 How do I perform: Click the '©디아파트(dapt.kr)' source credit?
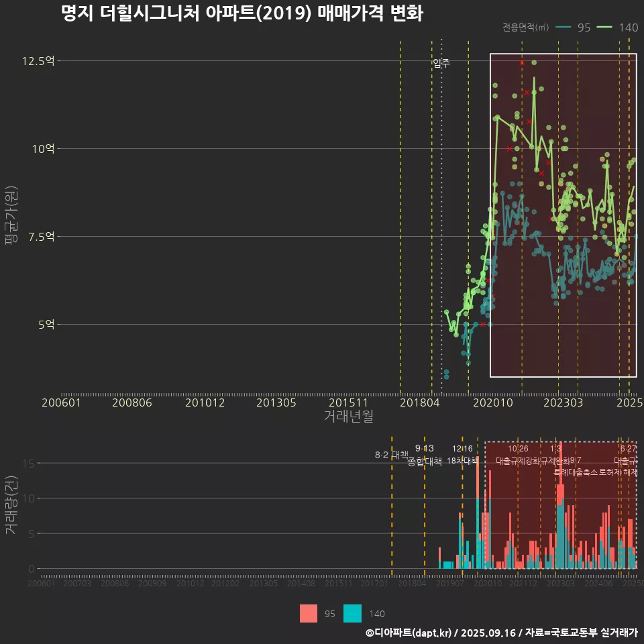409,633
